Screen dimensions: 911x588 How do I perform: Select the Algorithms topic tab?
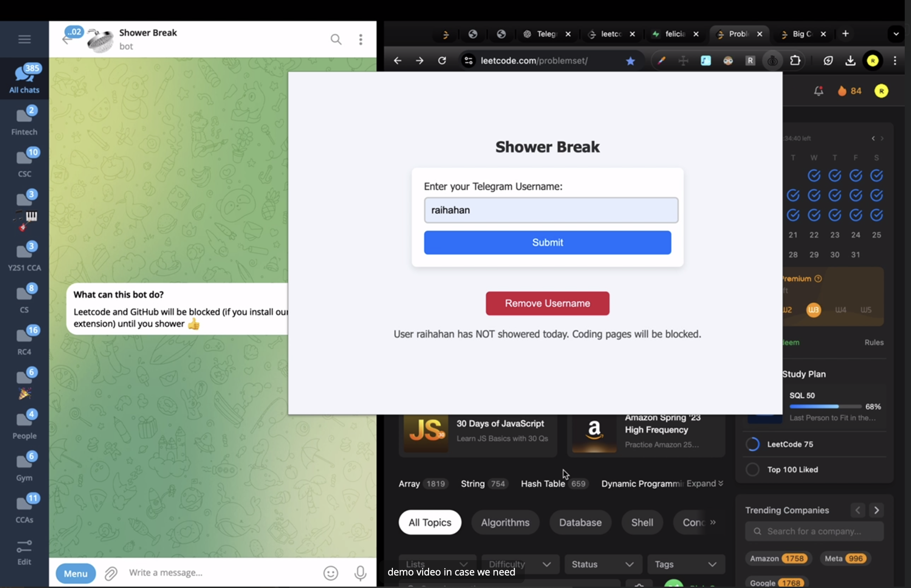coord(505,522)
